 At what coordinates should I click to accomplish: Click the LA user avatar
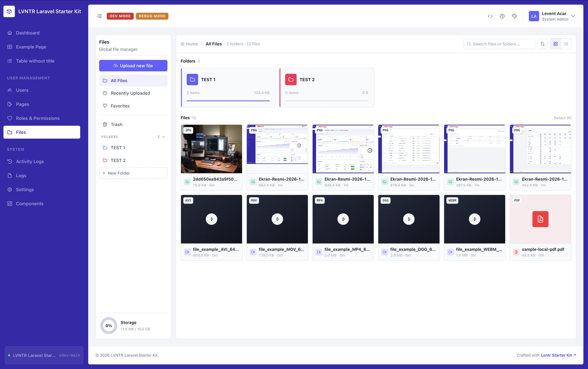point(534,16)
